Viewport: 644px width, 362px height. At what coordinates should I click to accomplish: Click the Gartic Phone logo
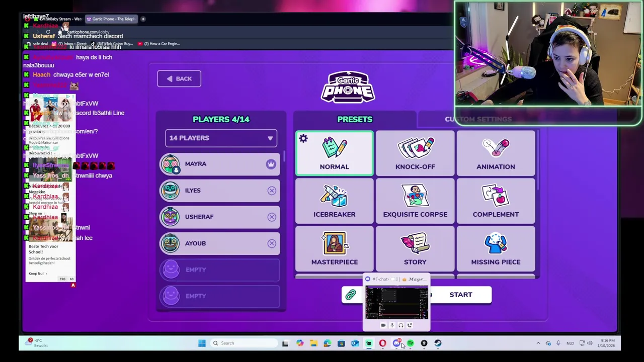coord(348,87)
